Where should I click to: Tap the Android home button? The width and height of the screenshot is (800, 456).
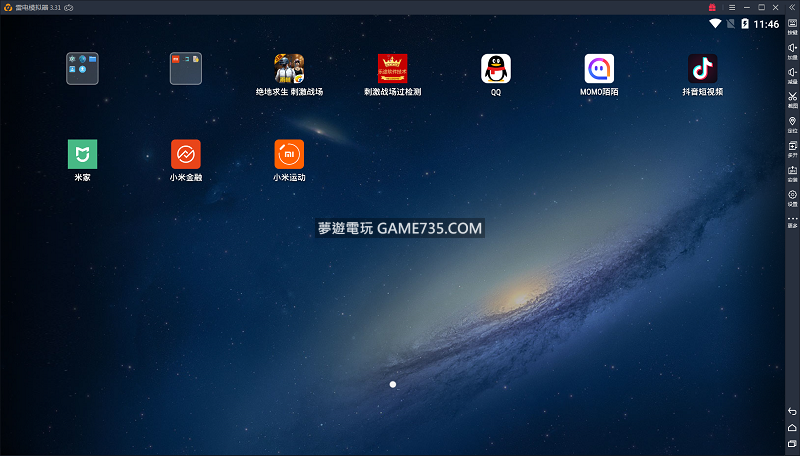click(792, 427)
